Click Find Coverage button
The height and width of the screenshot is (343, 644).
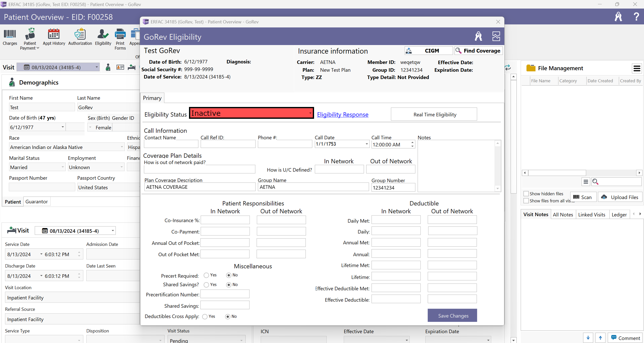(477, 51)
